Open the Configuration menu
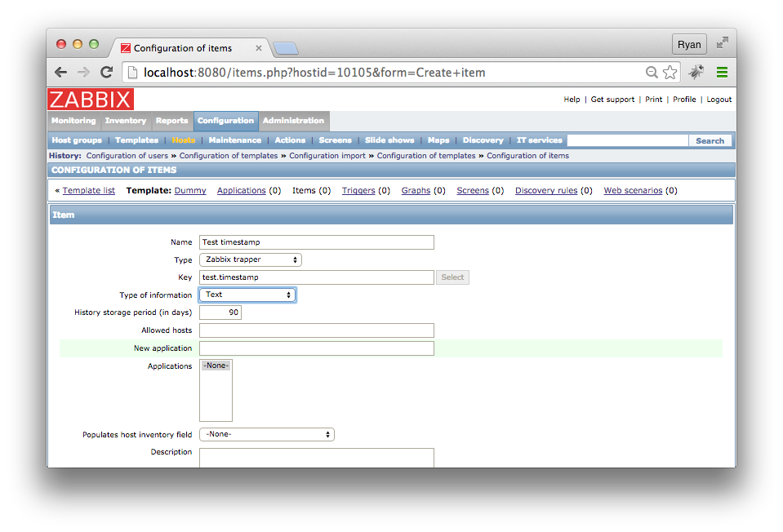The height and width of the screenshot is (532, 783). (x=225, y=121)
